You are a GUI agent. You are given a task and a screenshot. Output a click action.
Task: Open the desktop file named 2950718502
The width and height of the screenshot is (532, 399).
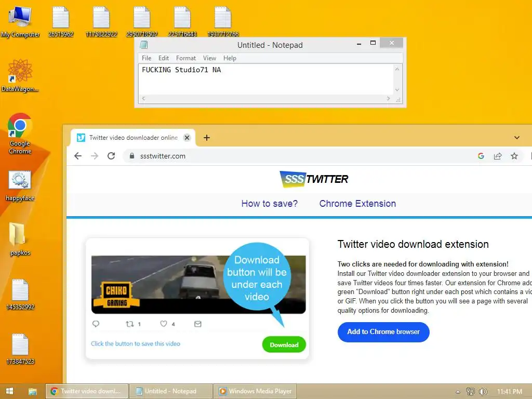click(x=142, y=21)
